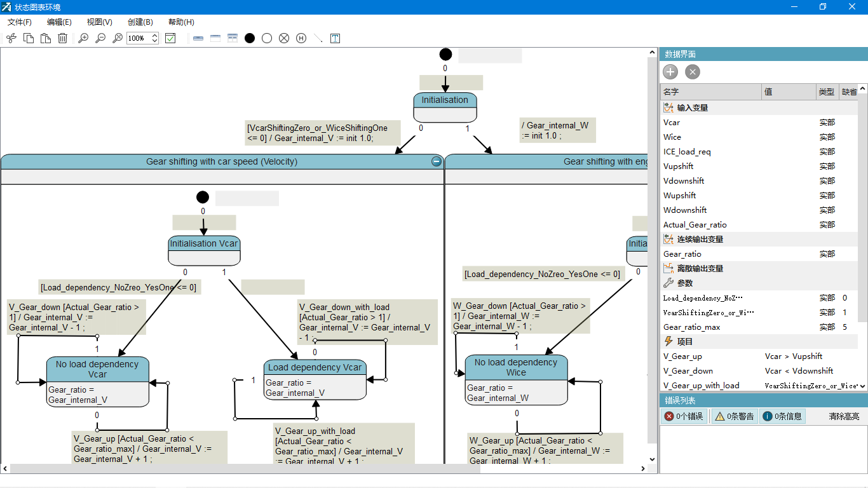Select the Zoom In magnifier tool
Image resolution: width=868 pixels, height=488 pixels.
[82, 38]
